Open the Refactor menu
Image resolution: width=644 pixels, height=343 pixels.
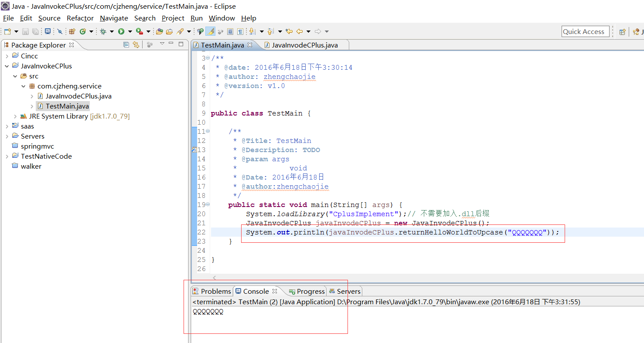pyautogui.click(x=80, y=18)
